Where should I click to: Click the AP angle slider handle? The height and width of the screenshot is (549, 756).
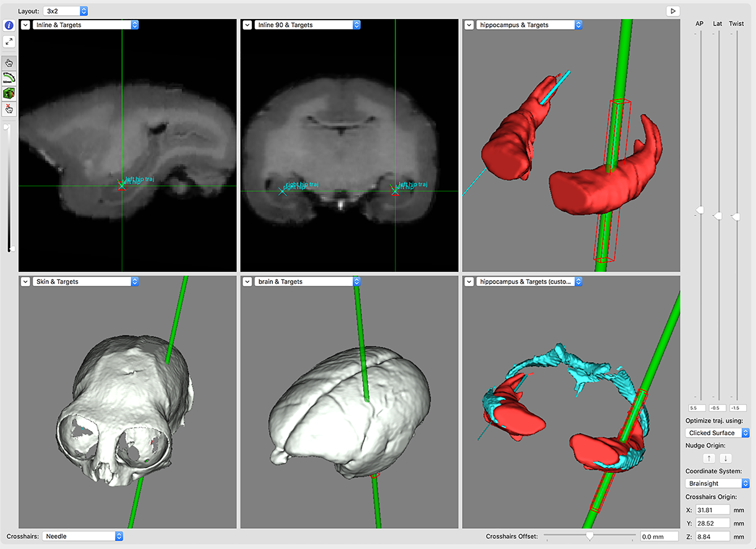click(x=700, y=210)
